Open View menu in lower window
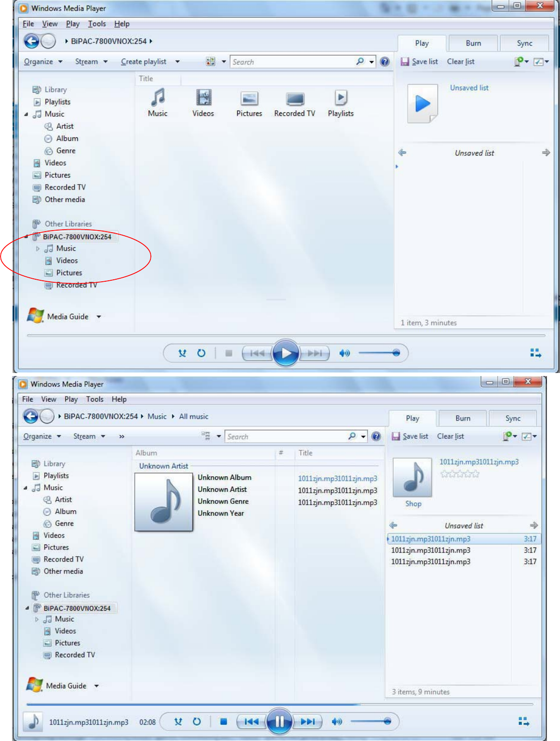The height and width of the screenshot is (741, 560). [49, 399]
